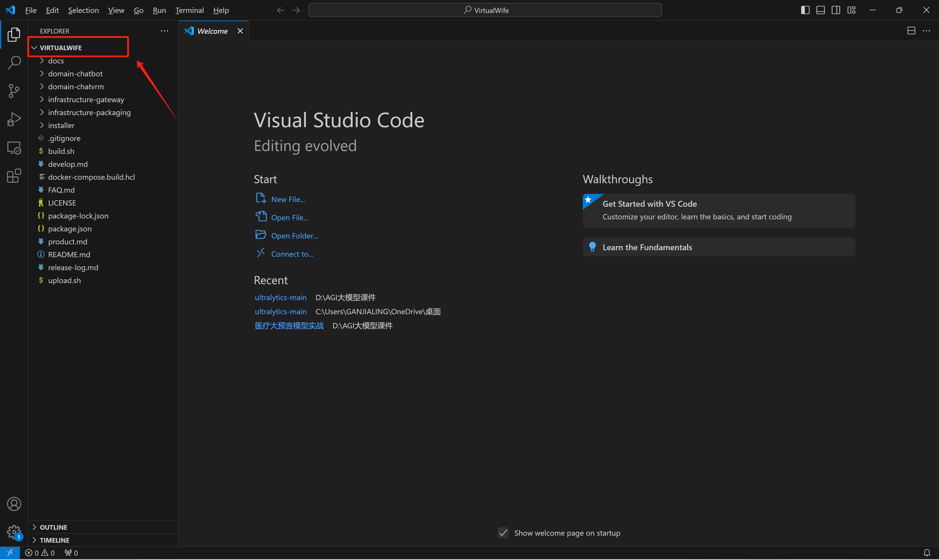939x560 pixels.
Task: Open the View menu
Action: pos(116,10)
